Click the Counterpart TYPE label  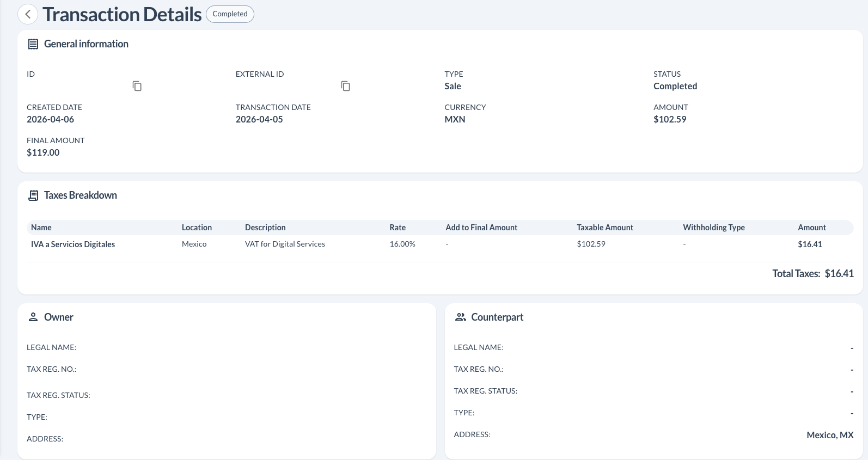pyautogui.click(x=464, y=413)
